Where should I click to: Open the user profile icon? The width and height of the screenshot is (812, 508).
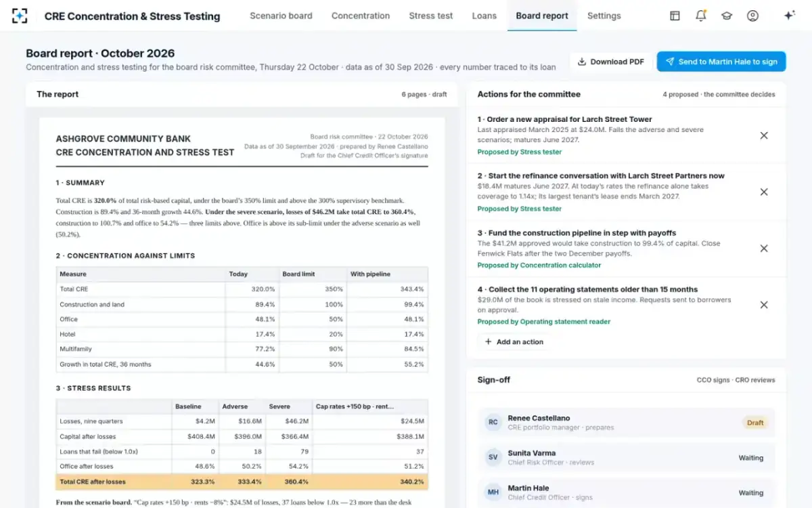click(752, 16)
